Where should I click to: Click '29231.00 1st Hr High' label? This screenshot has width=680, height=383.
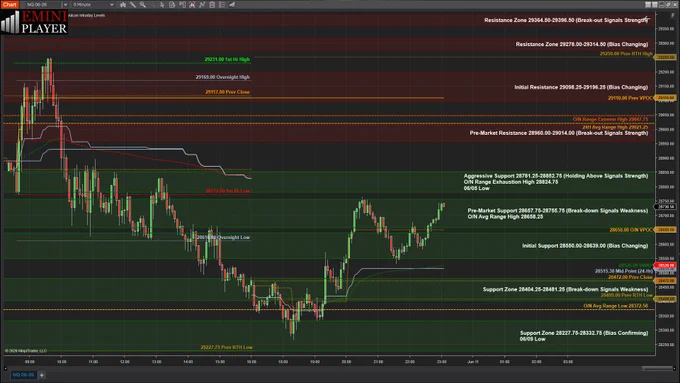pos(227,59)
